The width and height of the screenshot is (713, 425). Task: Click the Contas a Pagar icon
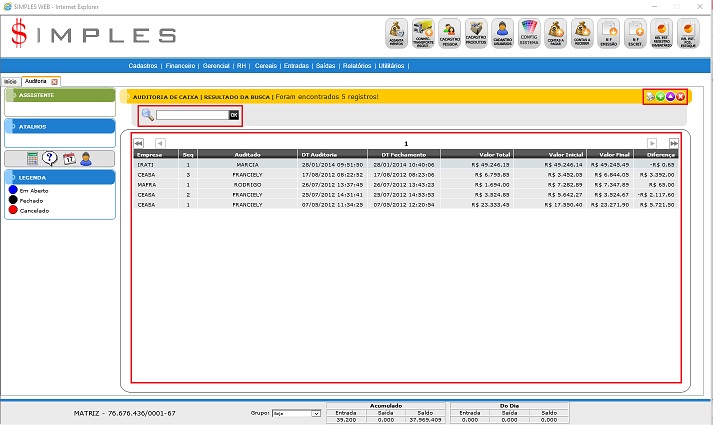pyautogui.click(x=557, y=34)
